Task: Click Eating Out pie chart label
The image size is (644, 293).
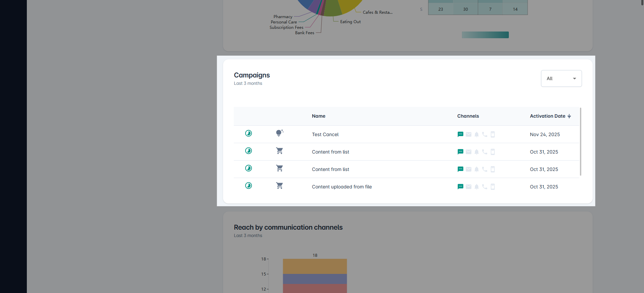Action: click(351, 22)
